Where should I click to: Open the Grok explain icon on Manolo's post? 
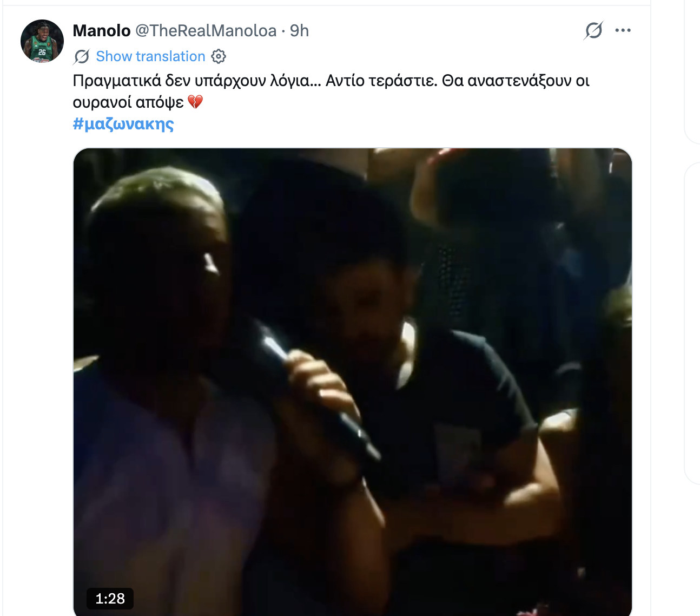pos(593,30)
